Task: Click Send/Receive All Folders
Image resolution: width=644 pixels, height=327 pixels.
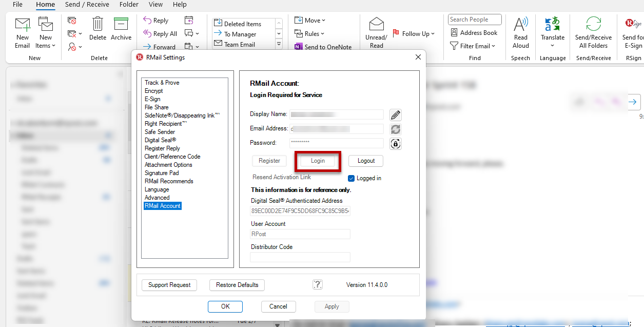Action: point(593,32)
